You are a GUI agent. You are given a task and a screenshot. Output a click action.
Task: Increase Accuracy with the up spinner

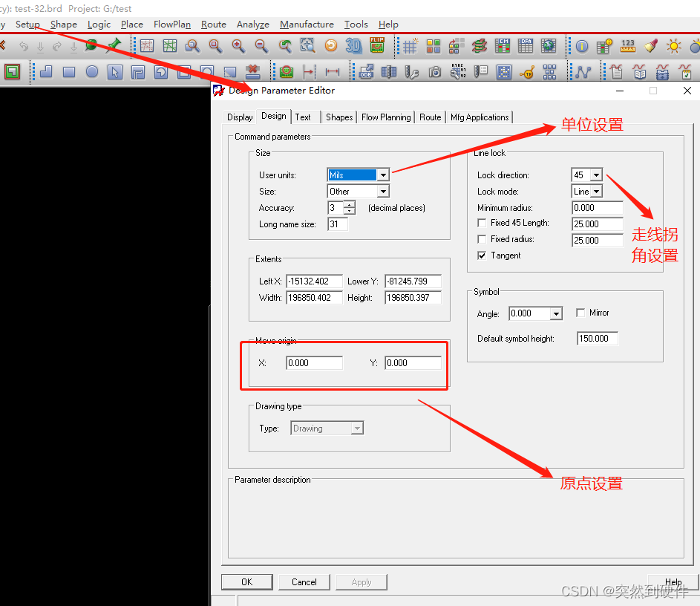coord(350,204)
